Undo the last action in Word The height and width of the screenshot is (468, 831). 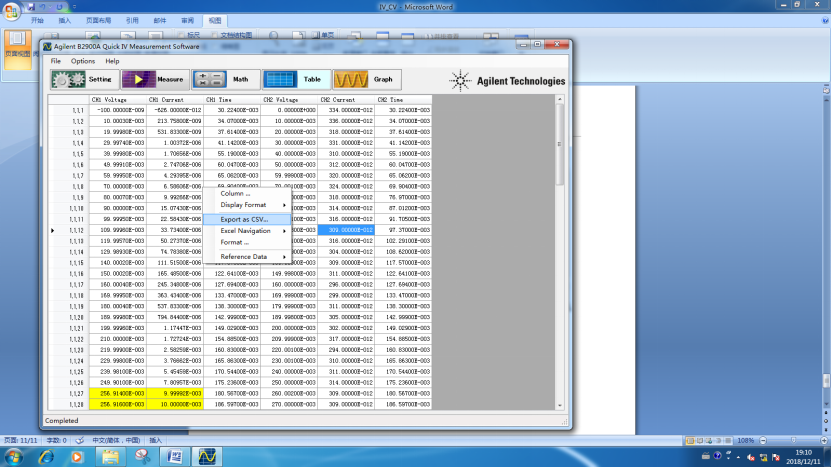click(42, 7)
